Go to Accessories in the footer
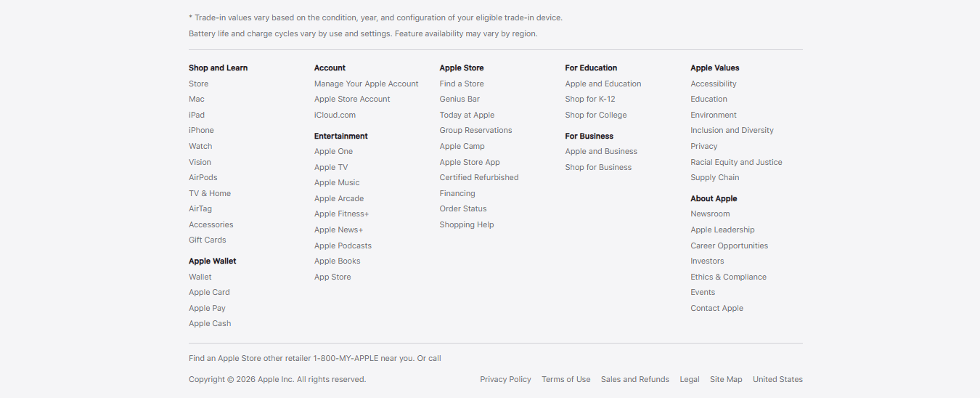 click(x=211, y=224)
